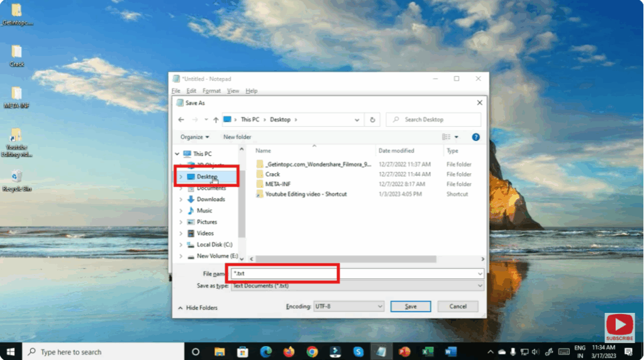
Task: Refresh the Desktop folder listing
Action: click(372, 119)
